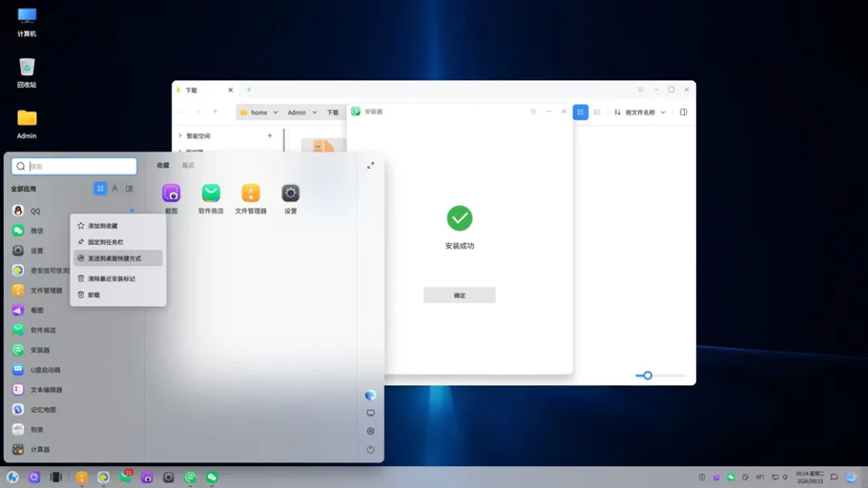The width and height of the screenshot is (868, 488).
Task: Open file manager icon on taskbar
Action: (81, 478)
